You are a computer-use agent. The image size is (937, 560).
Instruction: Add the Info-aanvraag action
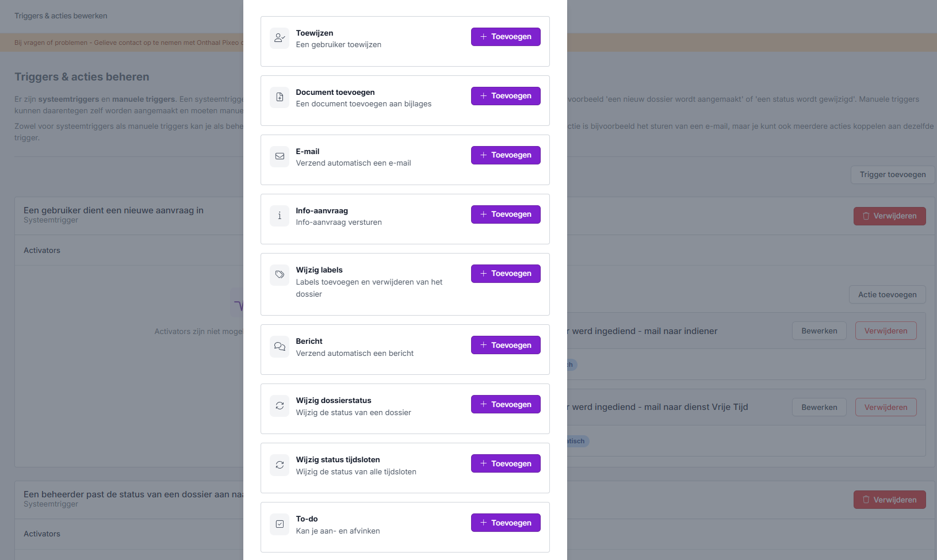click(x=506, y=214)
